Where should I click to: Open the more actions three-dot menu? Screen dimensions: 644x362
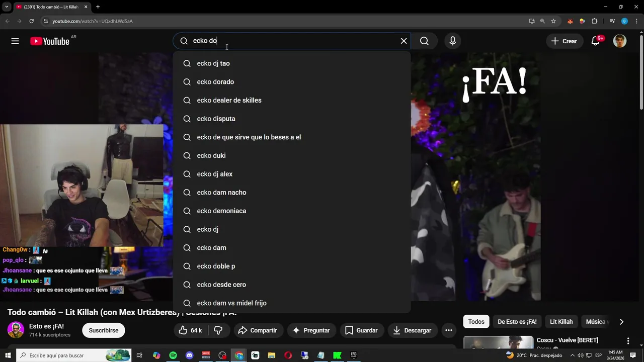tap(449, 330)
